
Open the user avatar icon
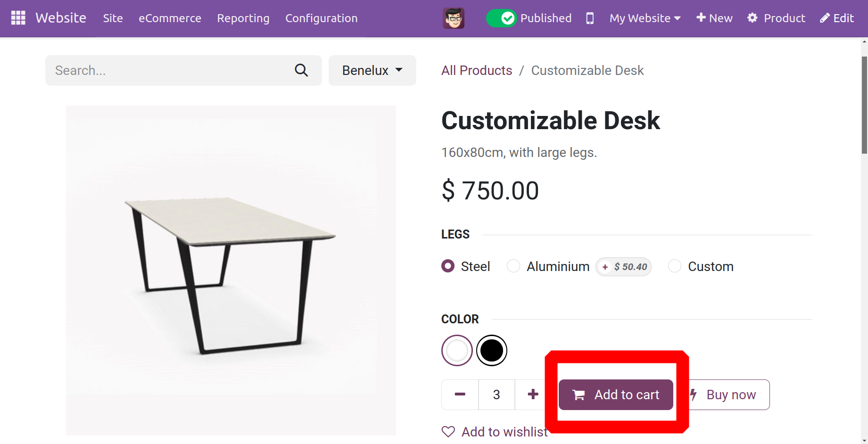[x=454, y=18]
